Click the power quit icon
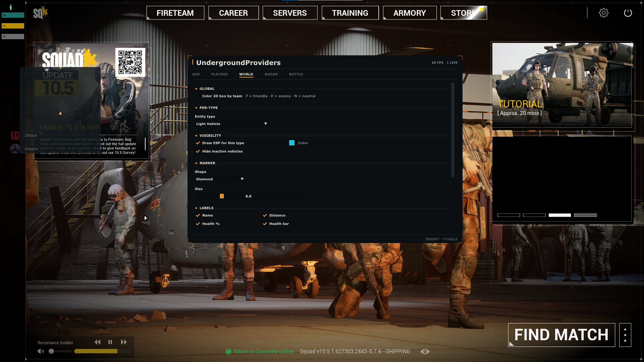 [x=628, y=13]
